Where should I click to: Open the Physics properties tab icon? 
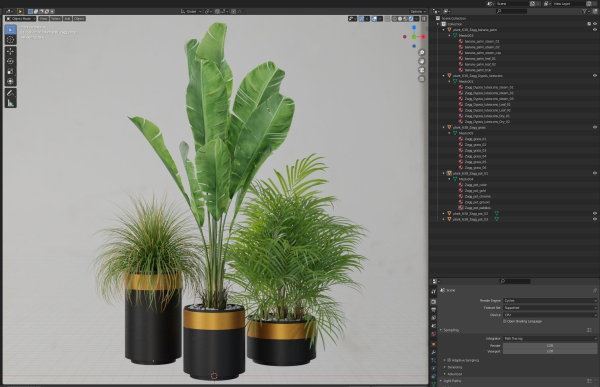click(x=434, y=368)
